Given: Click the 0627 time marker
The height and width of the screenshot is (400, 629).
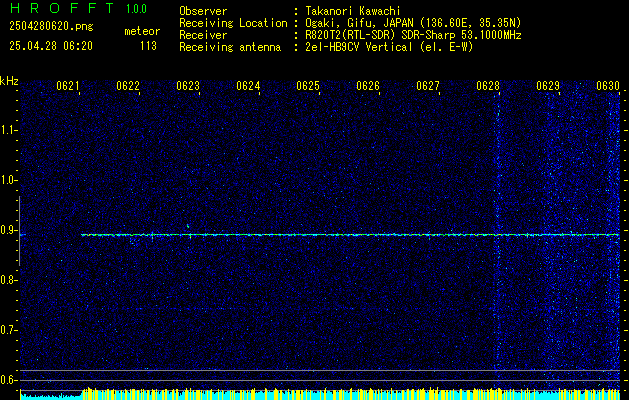Looking at the screenshot, I should click(428, 86).
